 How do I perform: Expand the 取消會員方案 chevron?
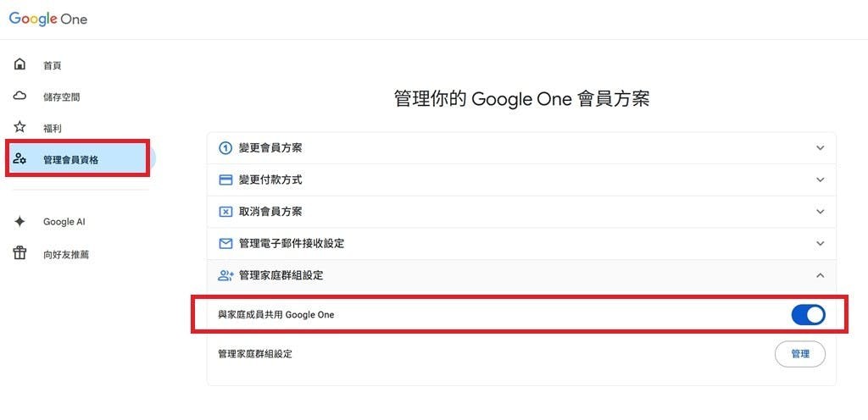(x=820, y=212)
